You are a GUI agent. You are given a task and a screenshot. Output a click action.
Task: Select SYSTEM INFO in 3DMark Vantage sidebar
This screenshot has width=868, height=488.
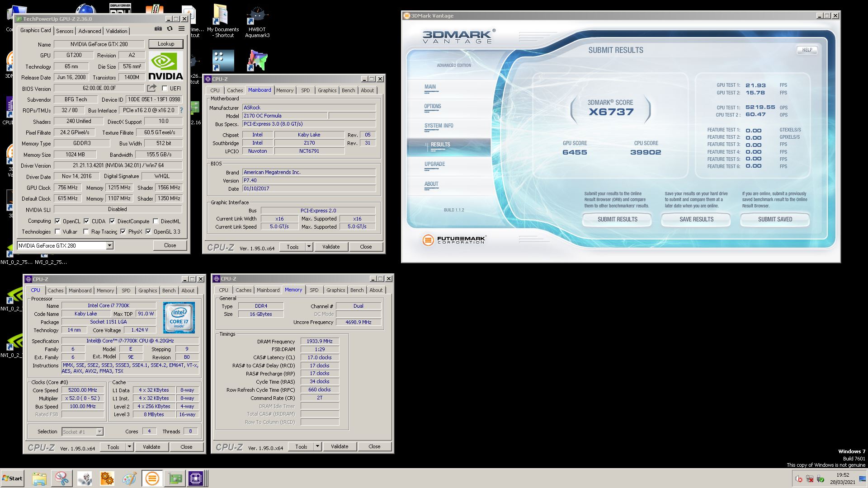[x=439, y=126]
